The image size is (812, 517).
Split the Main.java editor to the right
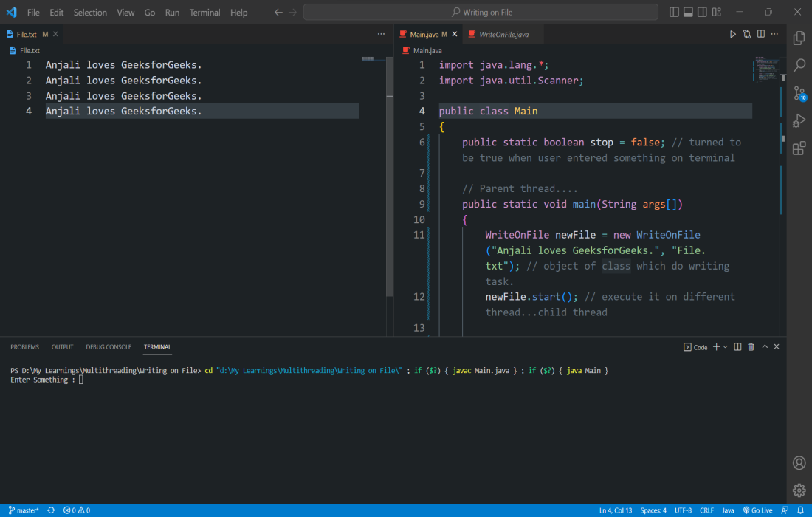pos(761,34)
